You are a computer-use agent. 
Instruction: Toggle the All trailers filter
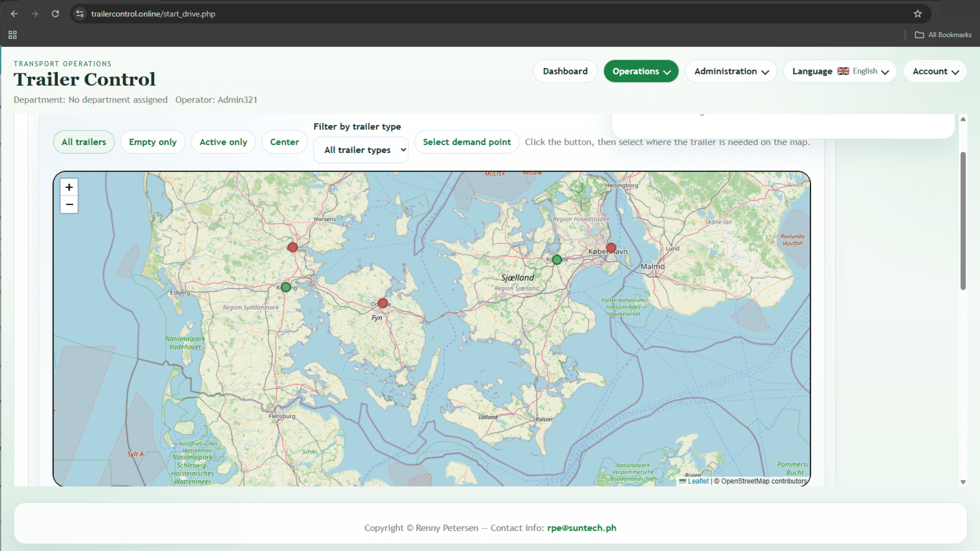point(84,142)
